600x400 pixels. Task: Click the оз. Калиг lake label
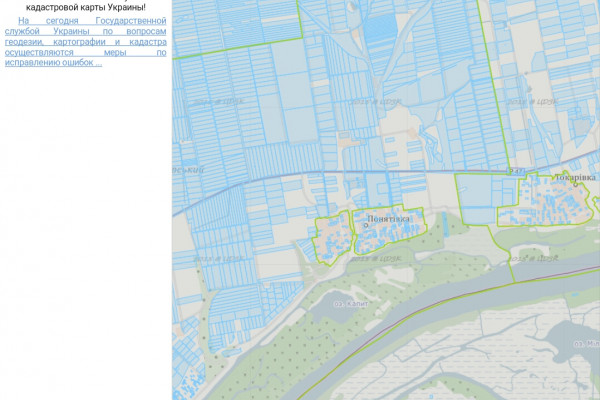pyautogui.click(x=347, y=301)
